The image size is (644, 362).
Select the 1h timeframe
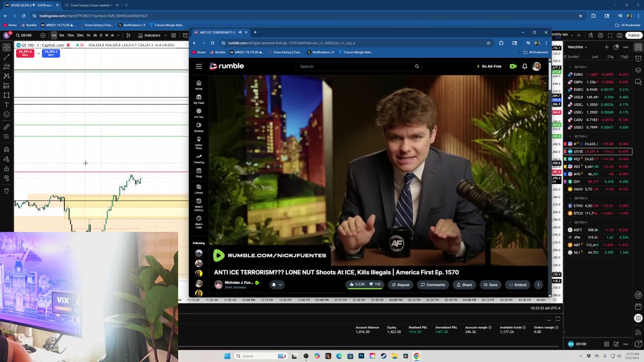(x=89, y=35)
